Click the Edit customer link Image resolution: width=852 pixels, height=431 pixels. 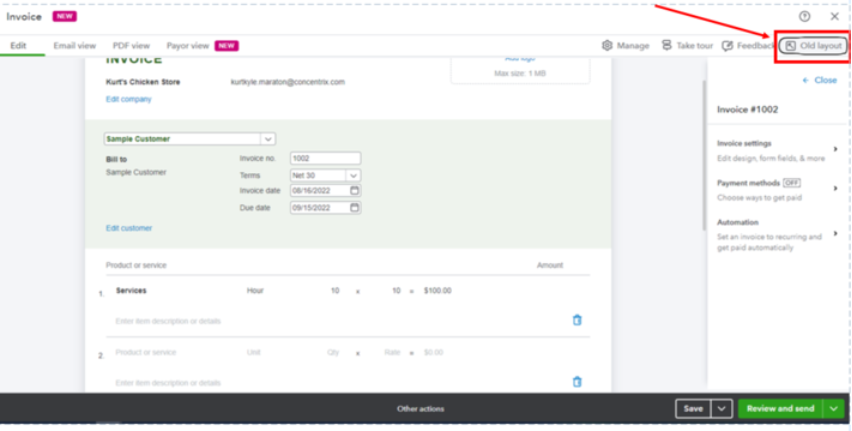[x=129, y=228]
